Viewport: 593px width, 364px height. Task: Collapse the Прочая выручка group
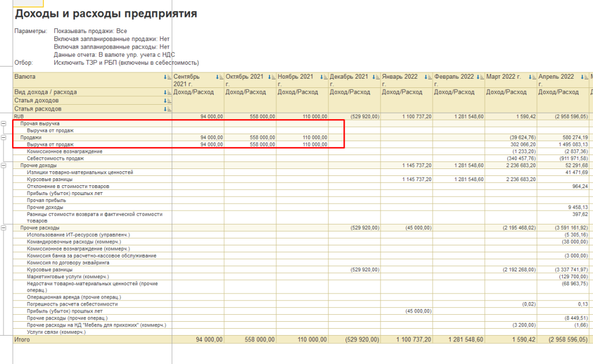(x=3, y=124)
